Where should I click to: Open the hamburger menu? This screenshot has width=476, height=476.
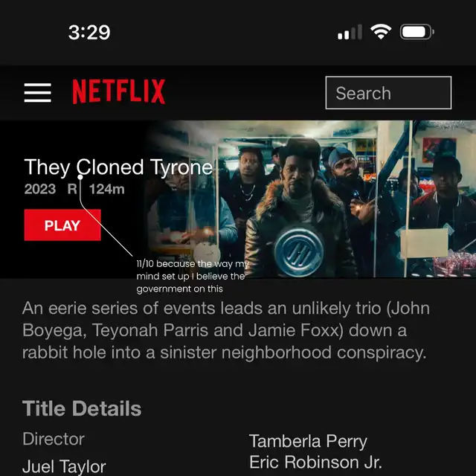click(38, 92)
